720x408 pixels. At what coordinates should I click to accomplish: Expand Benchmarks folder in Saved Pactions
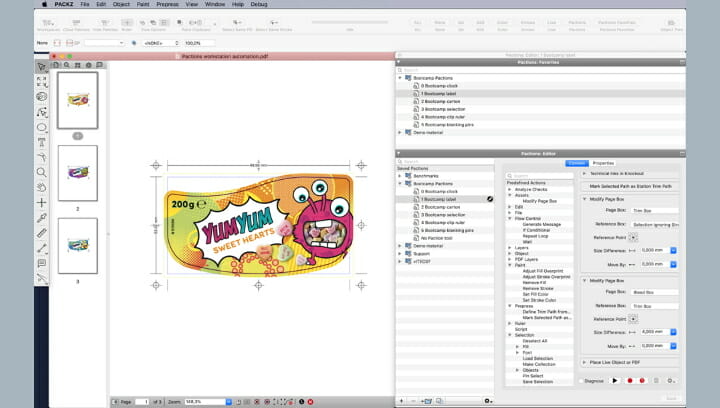pyautogui.click(x=399, y=176)
